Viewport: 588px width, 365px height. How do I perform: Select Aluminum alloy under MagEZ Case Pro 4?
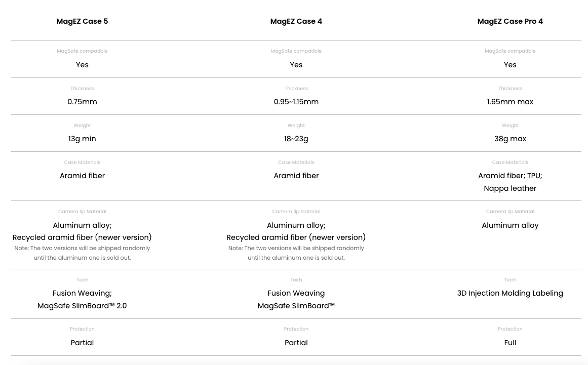pyautogui.click(x=510, y=225)
